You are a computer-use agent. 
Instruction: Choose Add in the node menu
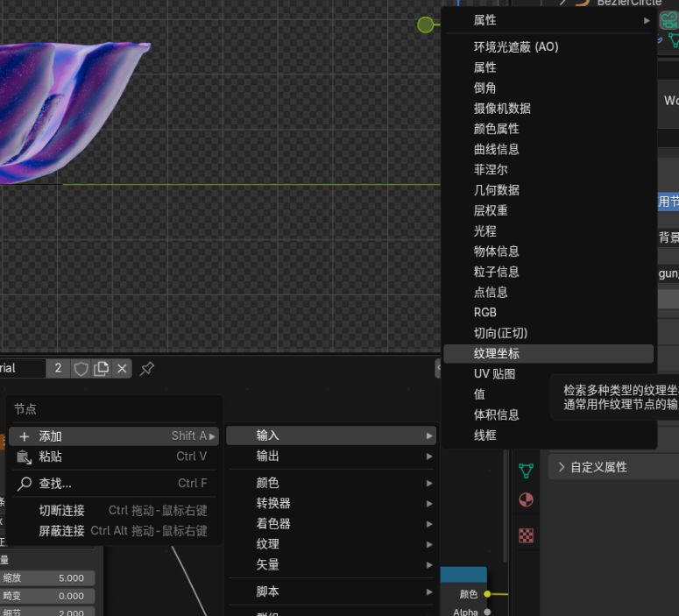(x=114, y=436)
